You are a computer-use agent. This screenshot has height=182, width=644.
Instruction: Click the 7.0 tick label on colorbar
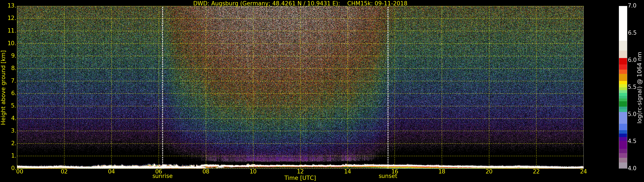click(632, 6)
